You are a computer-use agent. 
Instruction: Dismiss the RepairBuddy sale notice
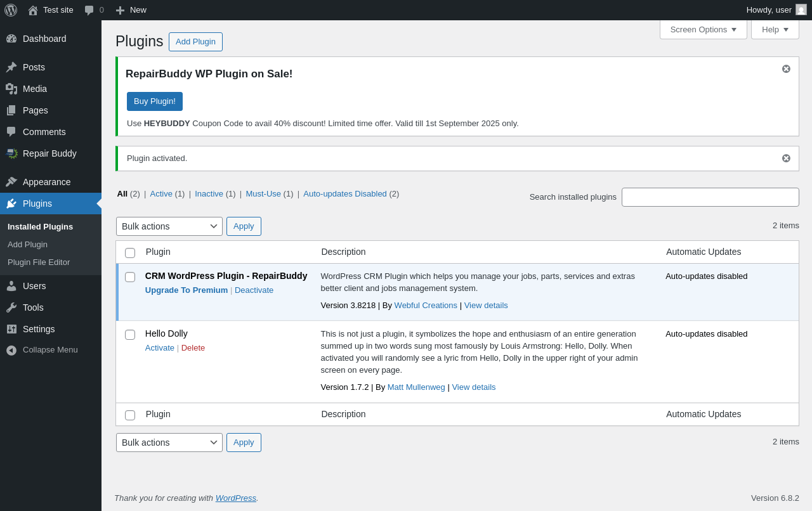pyautogui.click(x=786, y=68)
